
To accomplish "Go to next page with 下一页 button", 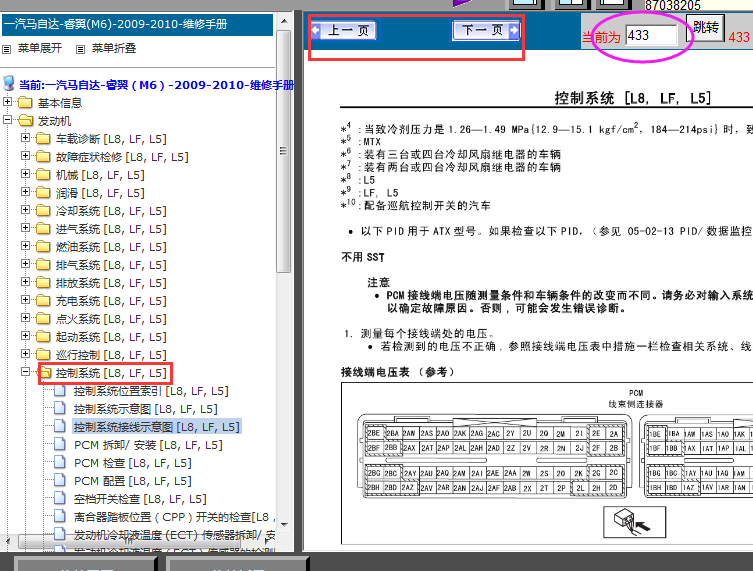I will point(486,31).
